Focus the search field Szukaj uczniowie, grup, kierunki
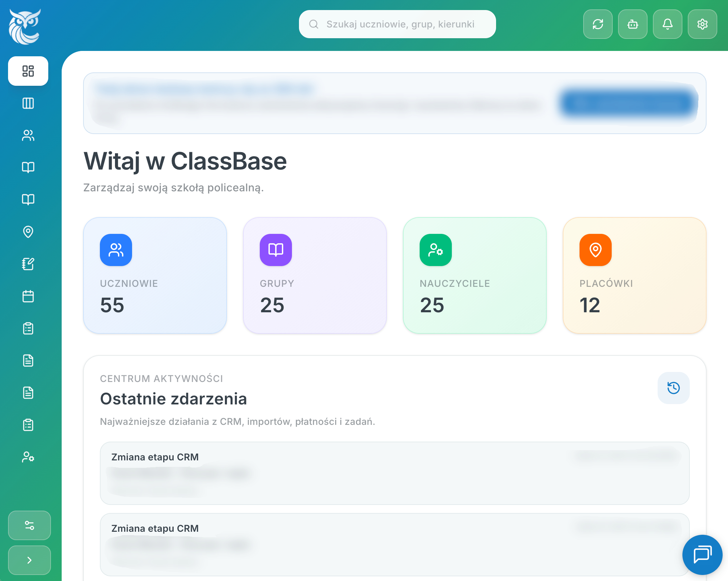Image resolution: width=728 pixels, height=581 pixels. coord(397,24)
